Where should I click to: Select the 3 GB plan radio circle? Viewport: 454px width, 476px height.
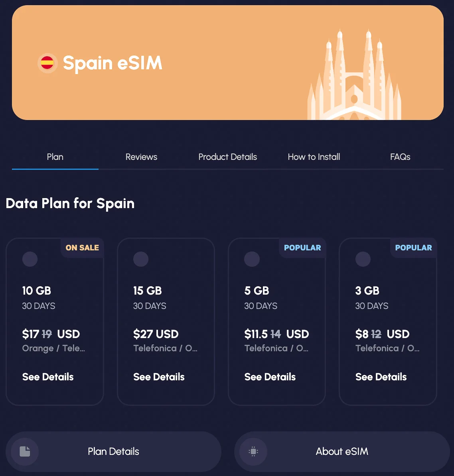pos(363,259)
